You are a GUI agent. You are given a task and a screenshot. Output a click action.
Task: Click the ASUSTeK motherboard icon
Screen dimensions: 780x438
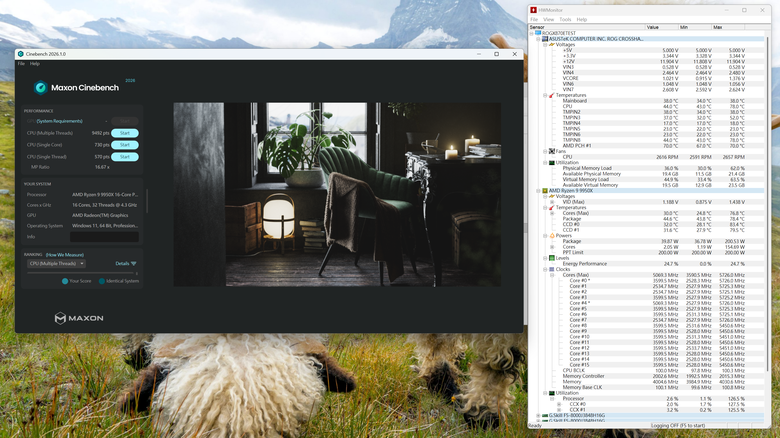coord(545,38)
